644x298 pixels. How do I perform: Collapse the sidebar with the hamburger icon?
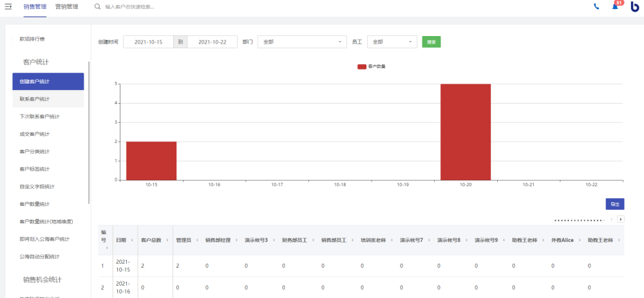[x=8, y=6]
